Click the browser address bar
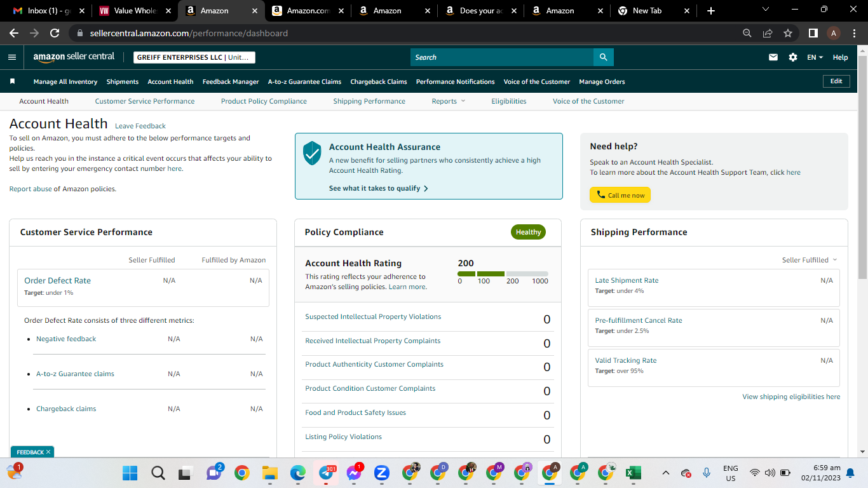The width and height of the screenshot is (868, 488). click(407, 33)
